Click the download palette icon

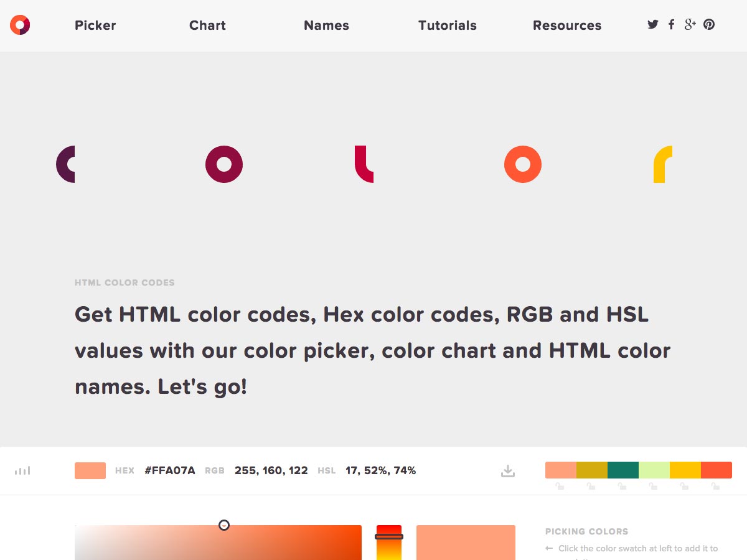508,471
